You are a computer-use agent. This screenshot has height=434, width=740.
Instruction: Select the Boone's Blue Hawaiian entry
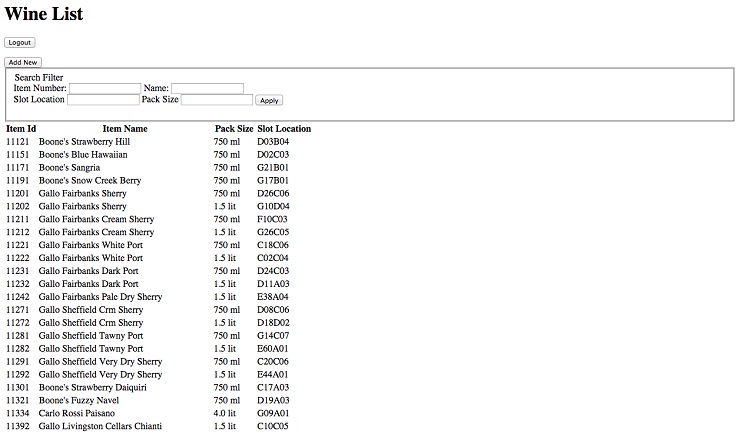coord(83,155)
